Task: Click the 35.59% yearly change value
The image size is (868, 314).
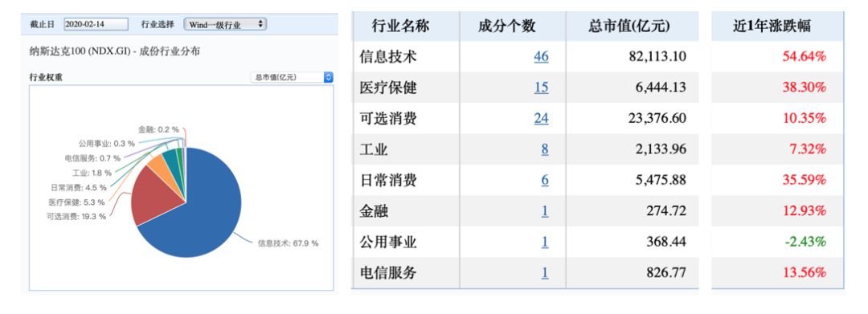Action: [805, 180]
